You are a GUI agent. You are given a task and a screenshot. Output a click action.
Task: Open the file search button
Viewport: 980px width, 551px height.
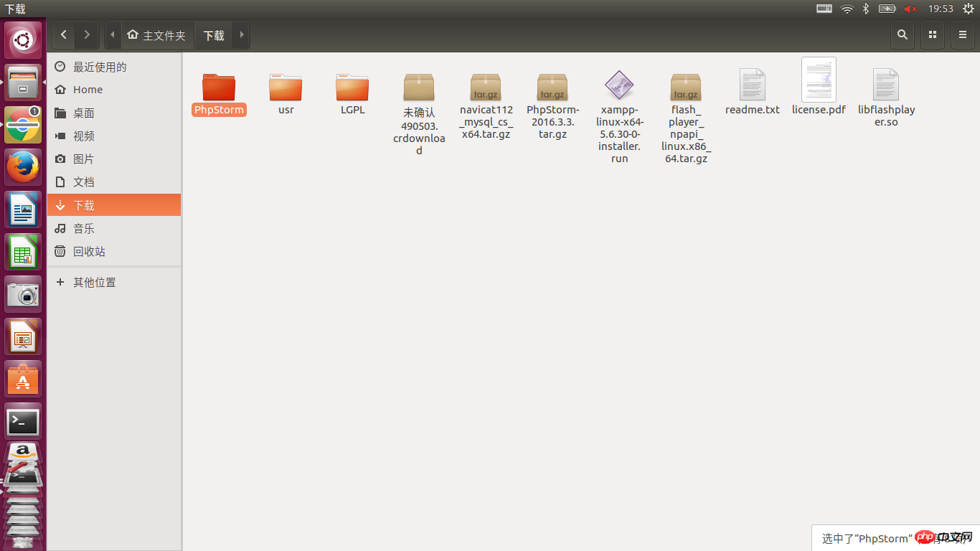pos(903,34)
